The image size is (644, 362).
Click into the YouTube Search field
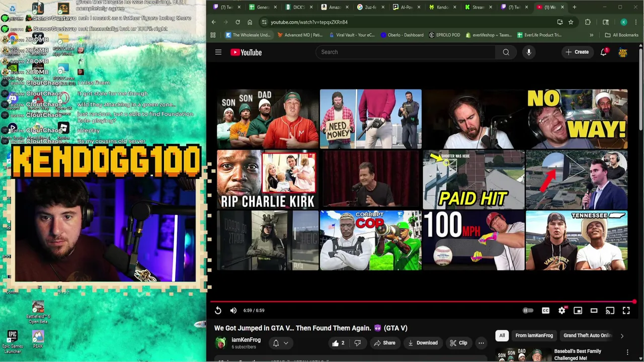click(x=405, y=52)
